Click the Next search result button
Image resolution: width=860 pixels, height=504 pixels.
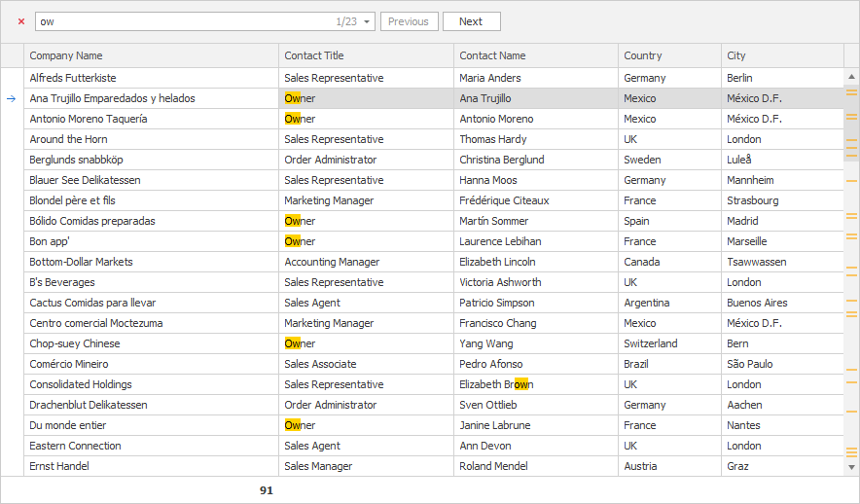click(471, 21)
